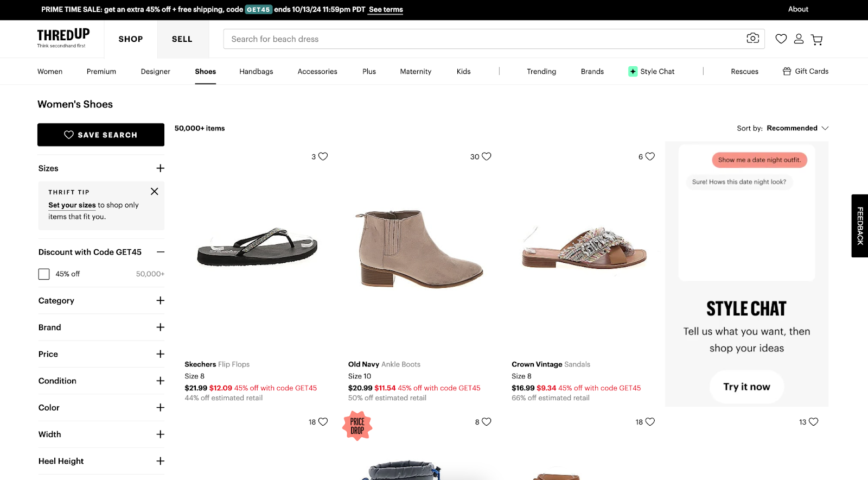Switch to the SHOP tab

(131, 39)
